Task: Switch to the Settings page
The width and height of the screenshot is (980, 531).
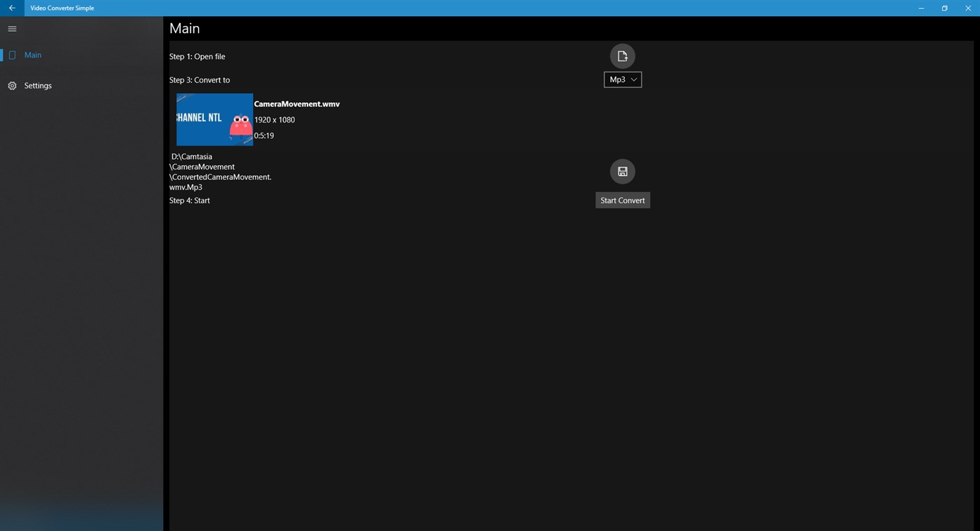Action: click(38, 85)
